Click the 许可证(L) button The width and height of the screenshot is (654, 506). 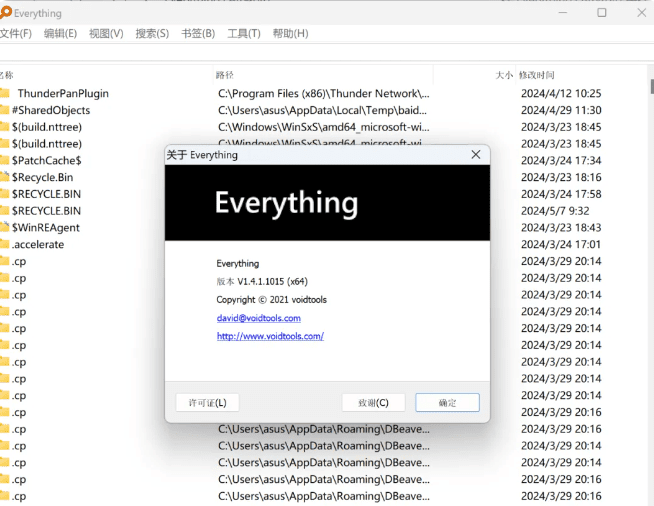click(207, 402)
